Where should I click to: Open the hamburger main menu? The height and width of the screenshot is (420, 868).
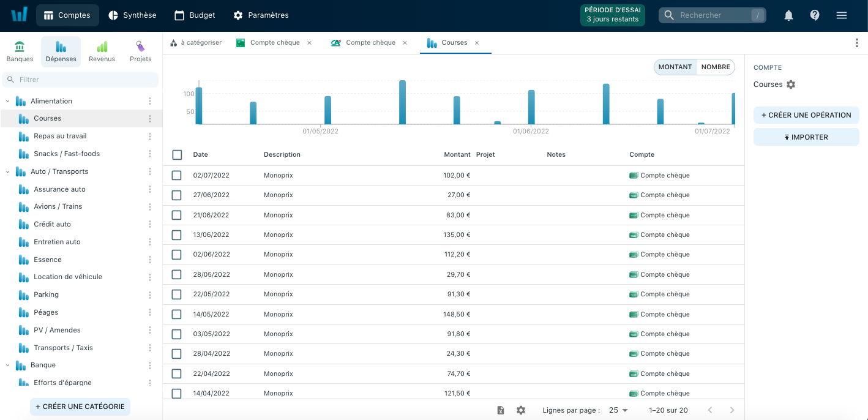[x=842, y=15]
